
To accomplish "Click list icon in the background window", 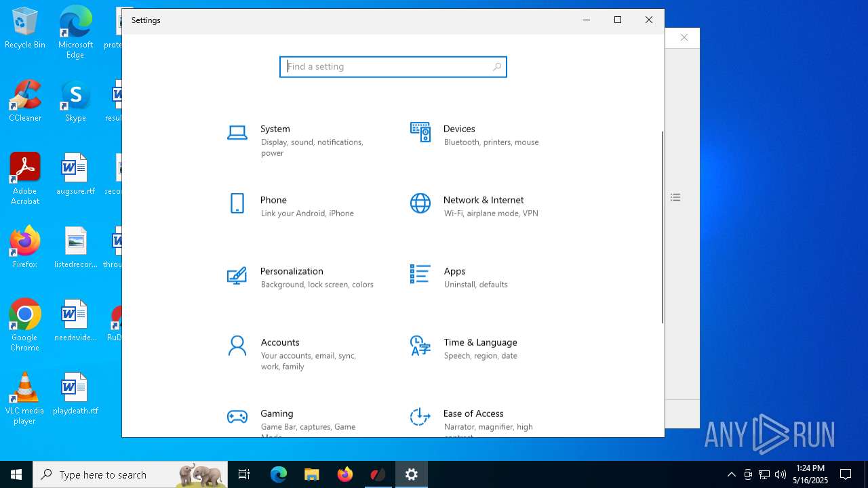I will (x=675, y=197).
